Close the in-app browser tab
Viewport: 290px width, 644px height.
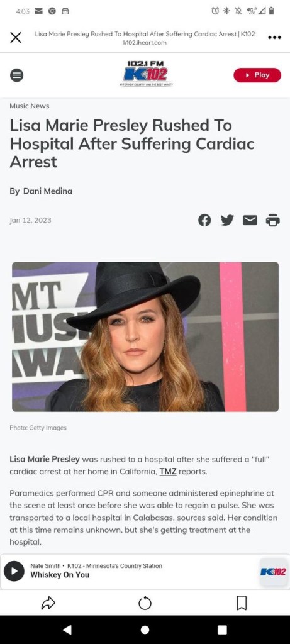pyautogui.click(x=16, y=37)
